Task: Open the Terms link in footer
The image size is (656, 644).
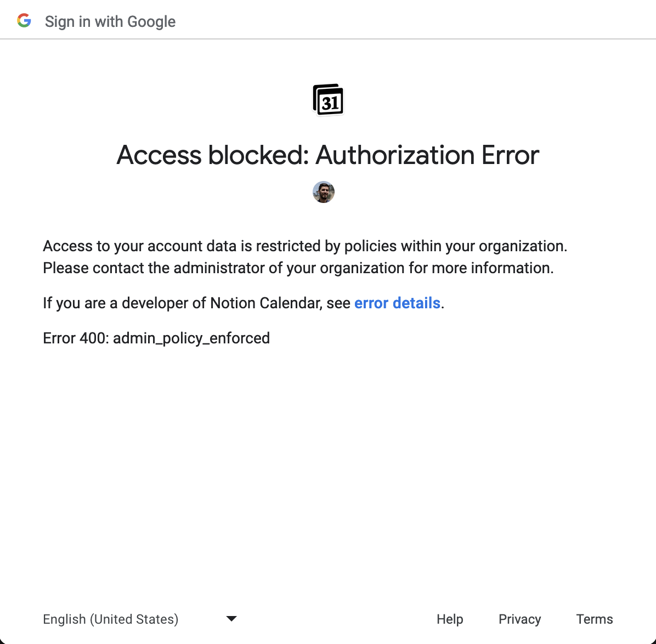Action: (x=595, y=619)
